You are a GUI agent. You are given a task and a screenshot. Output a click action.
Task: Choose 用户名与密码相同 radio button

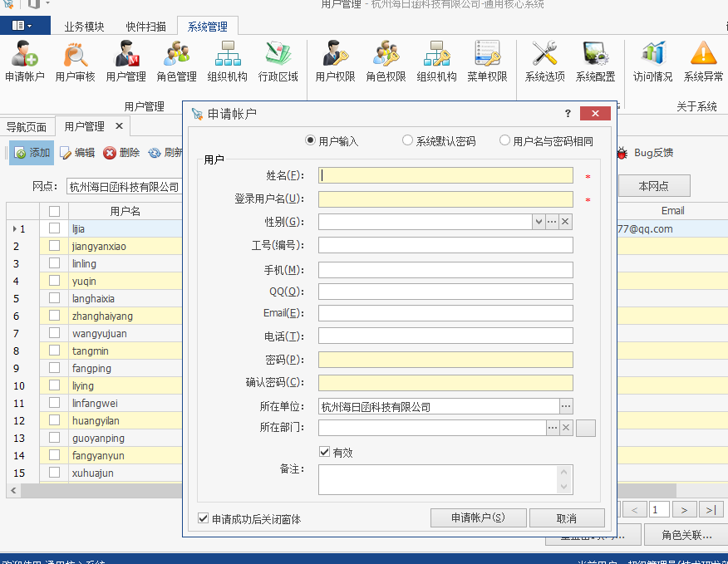pos(505,141)
